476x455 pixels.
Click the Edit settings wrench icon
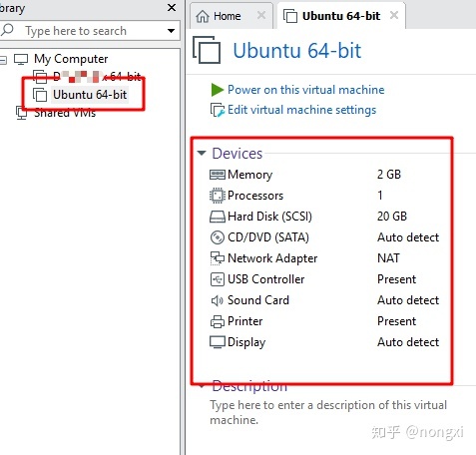(x=218, y=110)
